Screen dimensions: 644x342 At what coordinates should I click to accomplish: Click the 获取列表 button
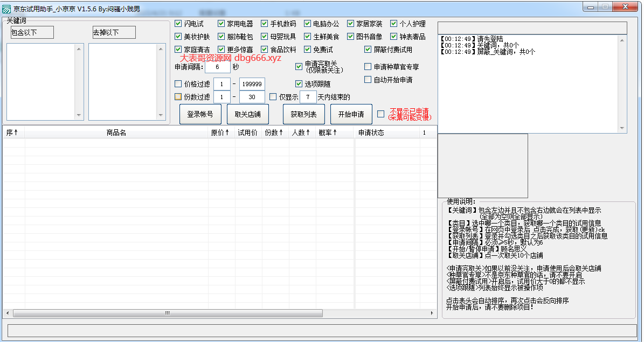(x=303, y=114)
